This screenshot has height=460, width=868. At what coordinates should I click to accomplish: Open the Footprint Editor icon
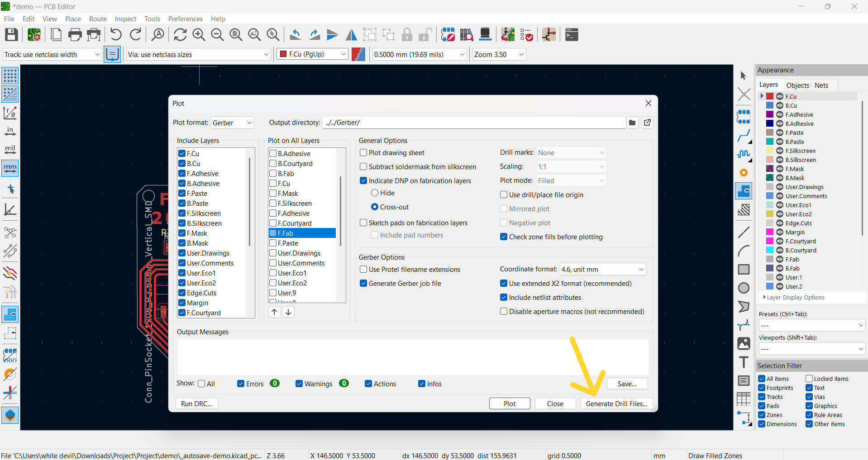448,35
